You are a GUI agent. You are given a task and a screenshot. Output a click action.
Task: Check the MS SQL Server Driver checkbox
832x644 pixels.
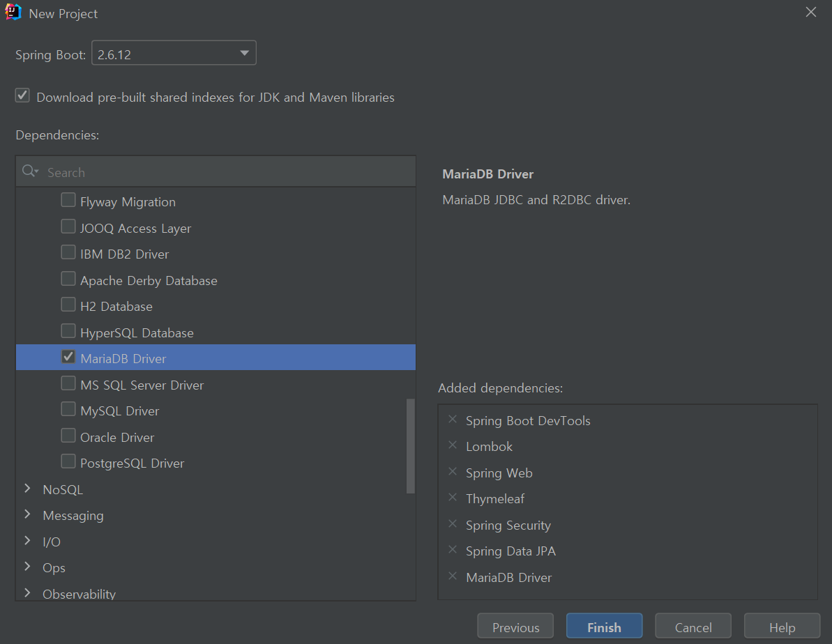[68, 383]
